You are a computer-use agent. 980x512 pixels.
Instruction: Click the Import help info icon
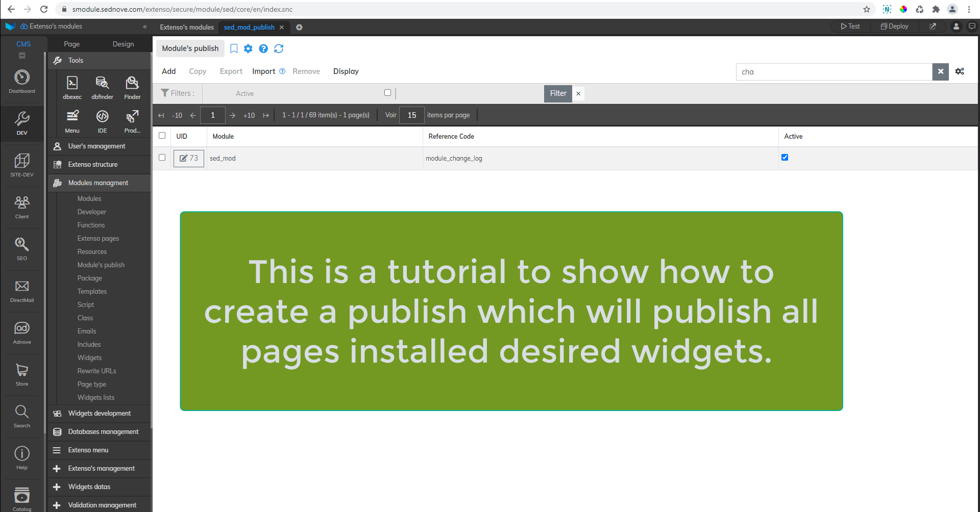pyautogui.click(x=282, y=71)
